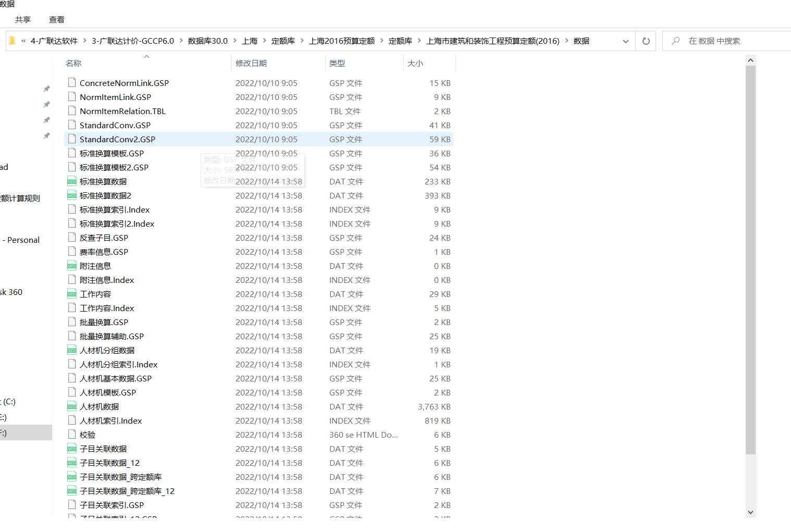Select the 附注信息.Index file name
The image size is (791, 532).
107,280
